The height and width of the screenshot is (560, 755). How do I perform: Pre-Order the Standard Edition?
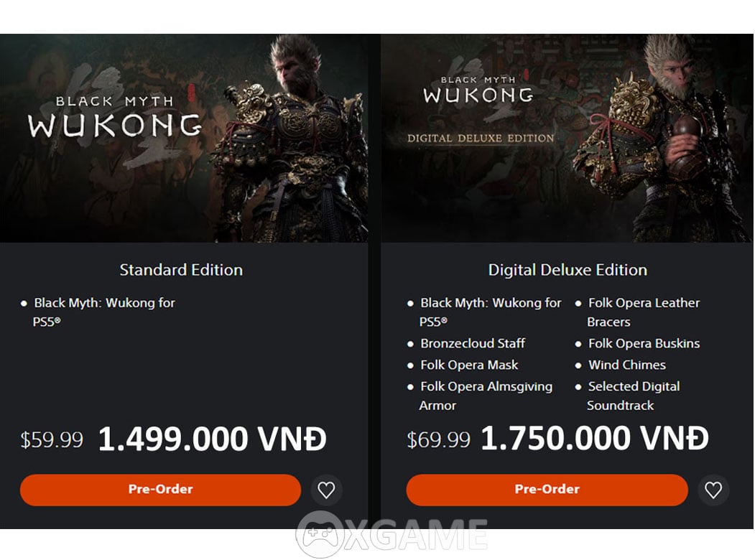coord(160,490)
